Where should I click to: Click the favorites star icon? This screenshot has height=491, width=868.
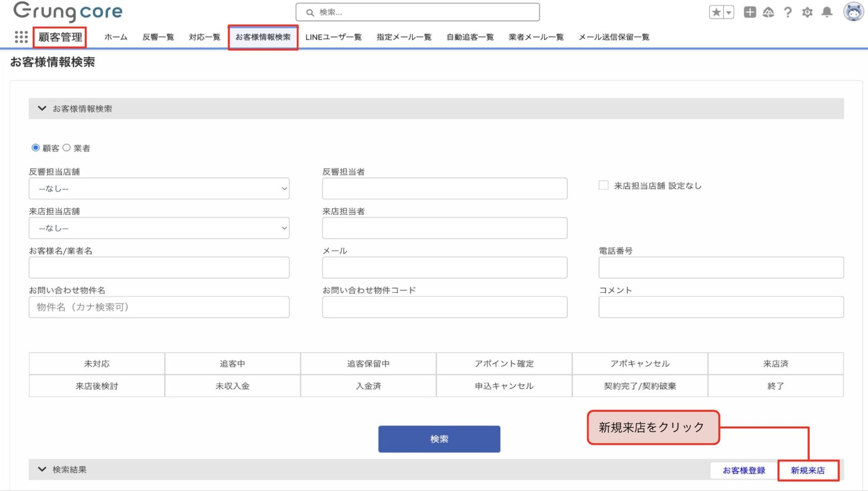(716, 12)
